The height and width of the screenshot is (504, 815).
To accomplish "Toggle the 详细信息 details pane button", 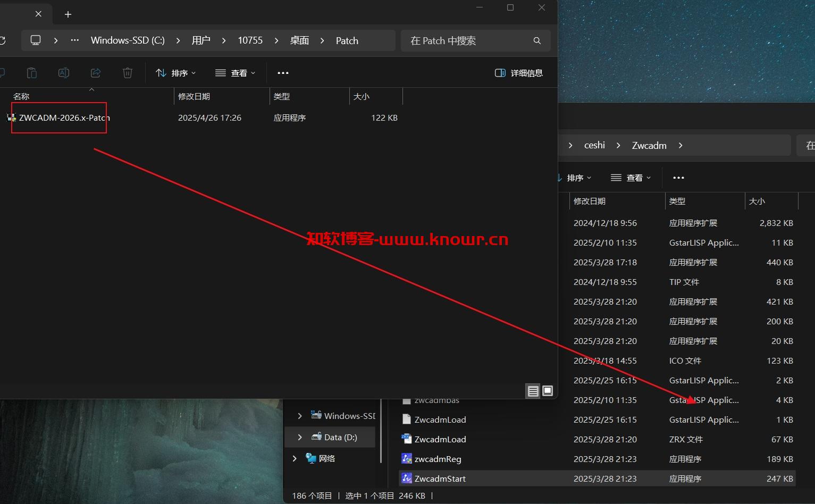I will coord(519,73).
